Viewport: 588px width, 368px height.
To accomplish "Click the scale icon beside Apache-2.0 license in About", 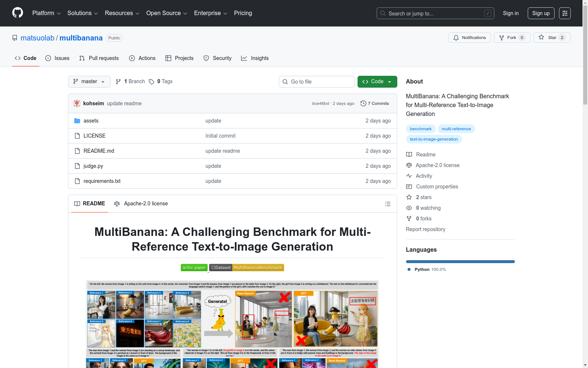I will click(x=409, y=165).
